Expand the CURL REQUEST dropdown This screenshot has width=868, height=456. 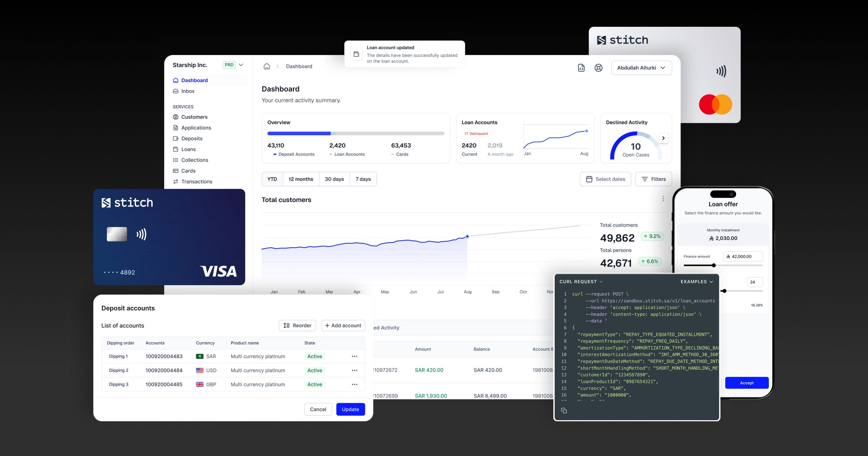[x=581, y=282]
